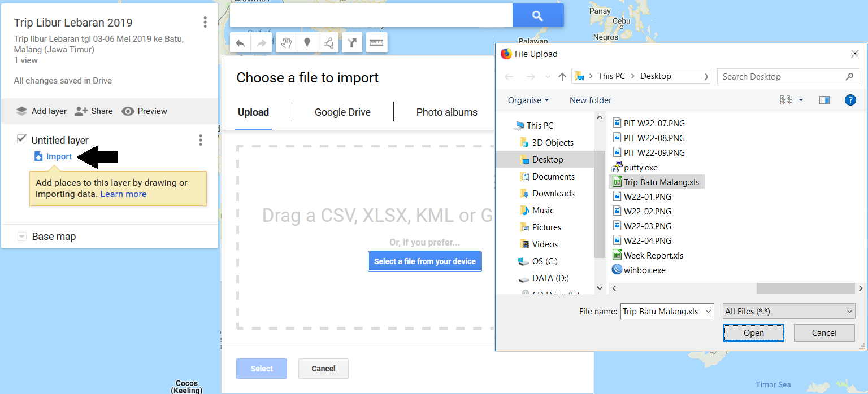Switch to the Photo albums tab
This screenshot has width=868, height=394.
click(446, 112)
